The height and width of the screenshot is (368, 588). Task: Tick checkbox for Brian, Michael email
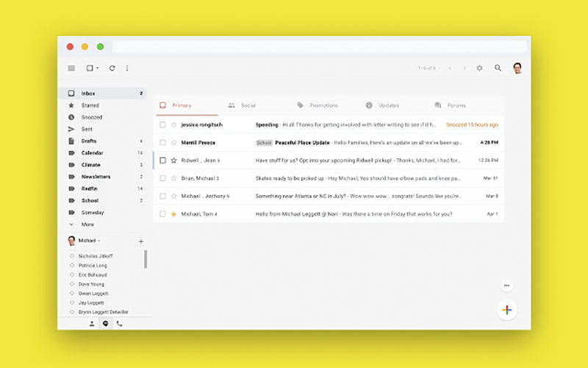(162, 178)
